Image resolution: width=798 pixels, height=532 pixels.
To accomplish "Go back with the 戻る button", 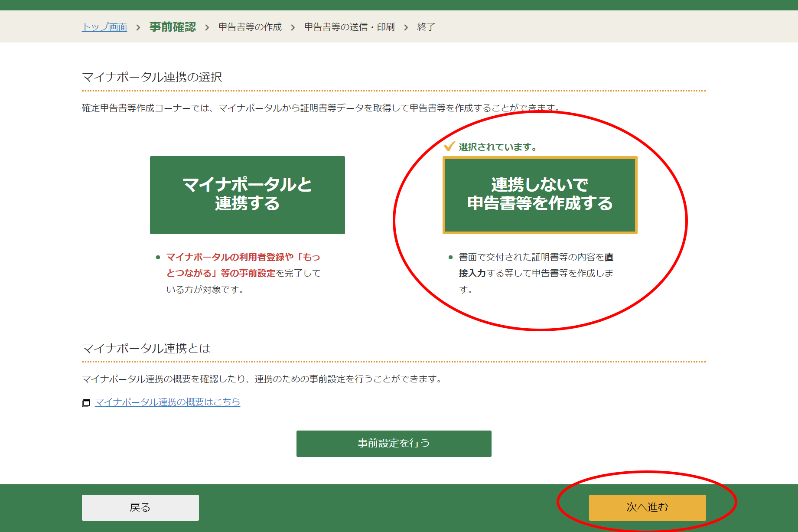I will (x=140, y=507).
